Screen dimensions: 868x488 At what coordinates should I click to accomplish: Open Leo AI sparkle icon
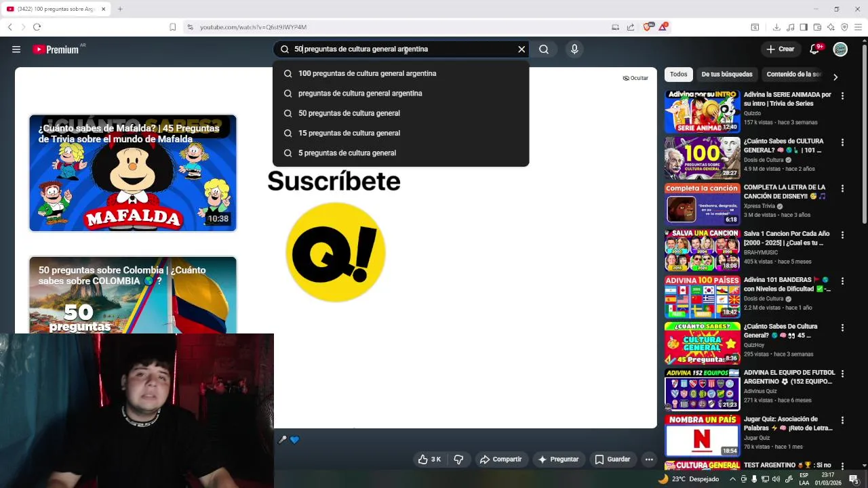831,27
